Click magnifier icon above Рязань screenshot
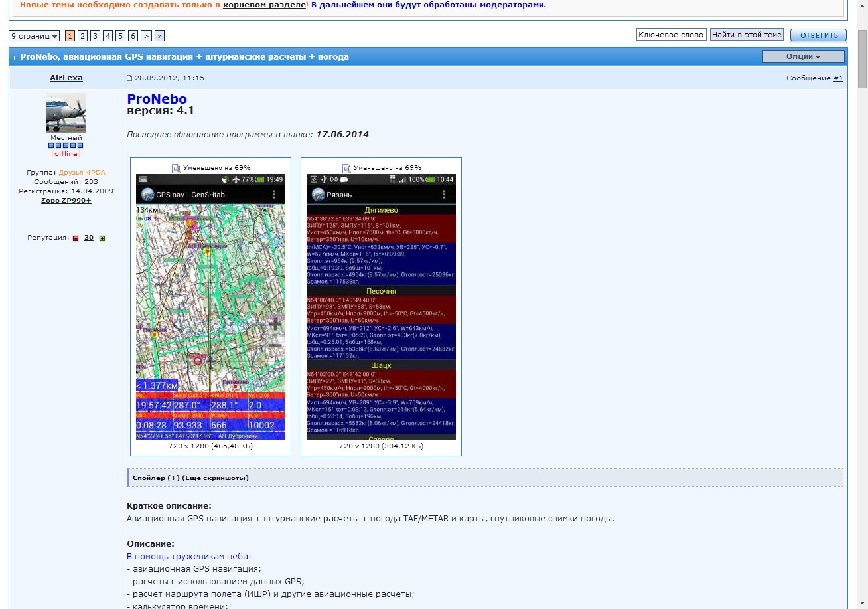 tap(346, 168)
